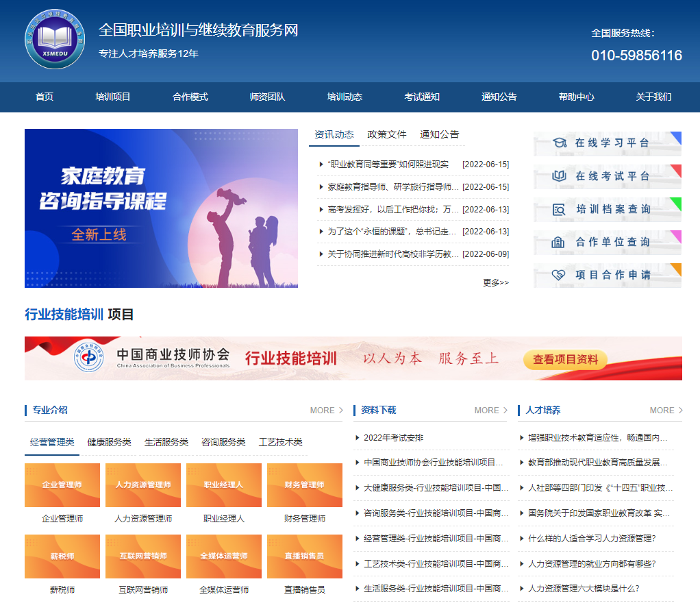This screenshot has height=612, width=700.
Task: Expand MORE in the 专业介绍 section
Action: click(326, 411)
